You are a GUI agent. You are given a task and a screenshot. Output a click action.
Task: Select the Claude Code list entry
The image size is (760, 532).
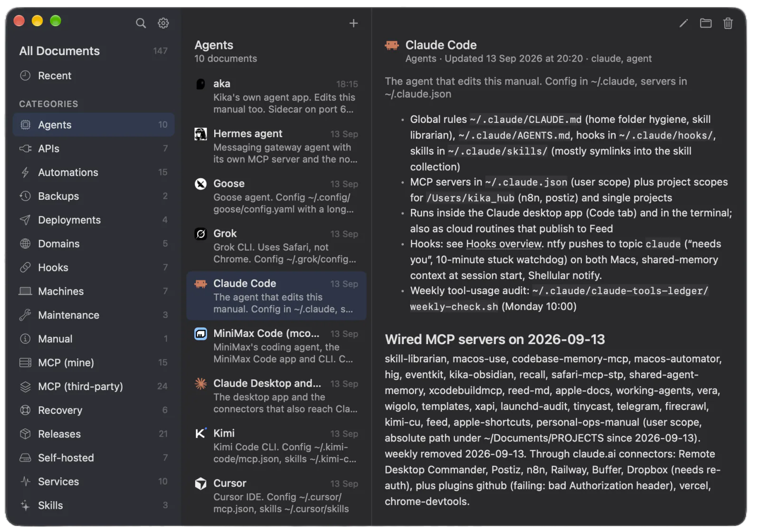pos(276,296)
